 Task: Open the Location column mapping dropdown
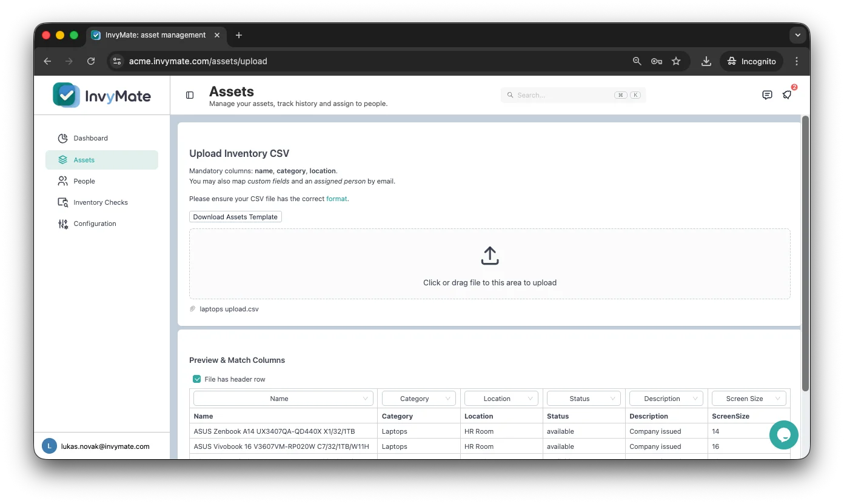click(x=501, y=399)
